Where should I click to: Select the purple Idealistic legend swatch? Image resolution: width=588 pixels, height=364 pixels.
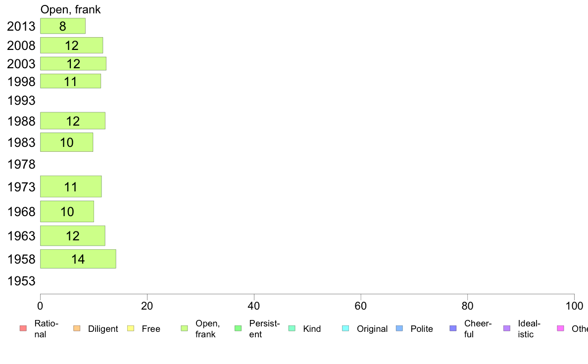507,328
